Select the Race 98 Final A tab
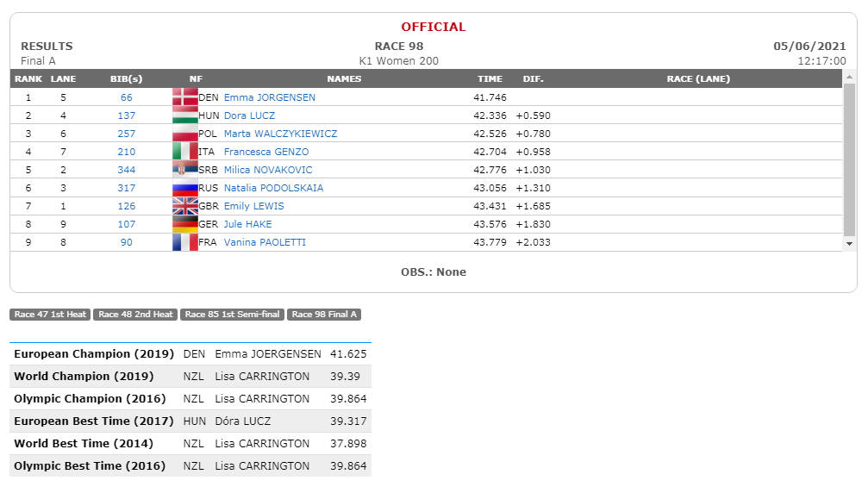Image resolution: width=868 pixels, height=493 pixels. point(324,315)
